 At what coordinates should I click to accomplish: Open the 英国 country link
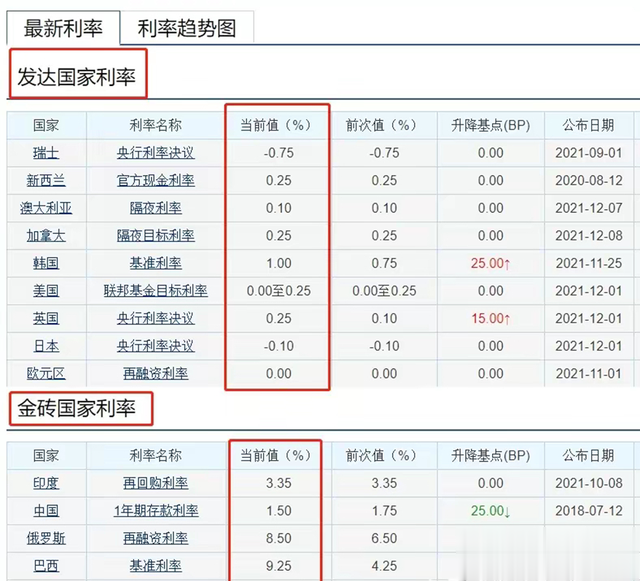[x=46, y=318]
